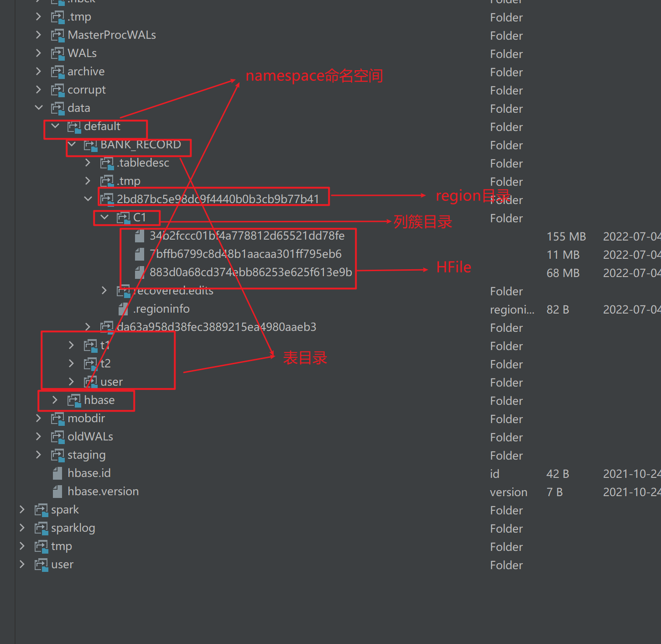
Task: Click the 'version' type cell
Action: (509, 492)
